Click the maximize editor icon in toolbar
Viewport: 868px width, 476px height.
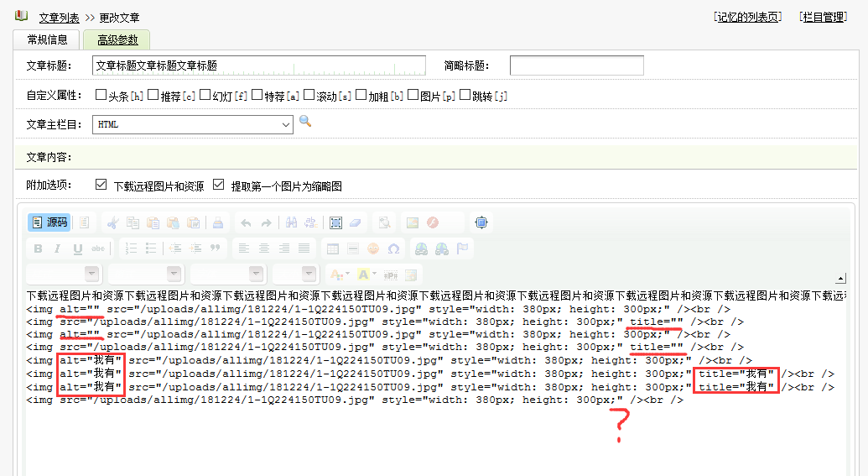pos(481,222)
